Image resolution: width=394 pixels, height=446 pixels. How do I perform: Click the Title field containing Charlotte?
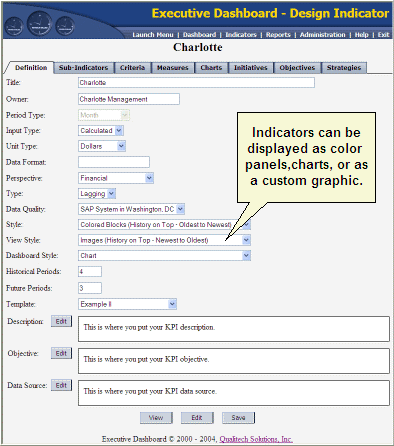pos(196,83)
